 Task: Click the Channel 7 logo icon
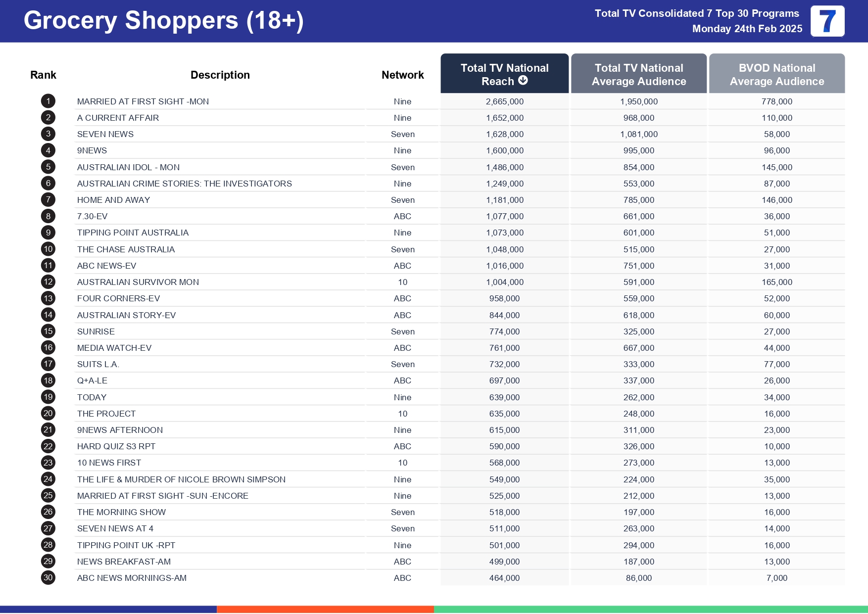point(827,21)
